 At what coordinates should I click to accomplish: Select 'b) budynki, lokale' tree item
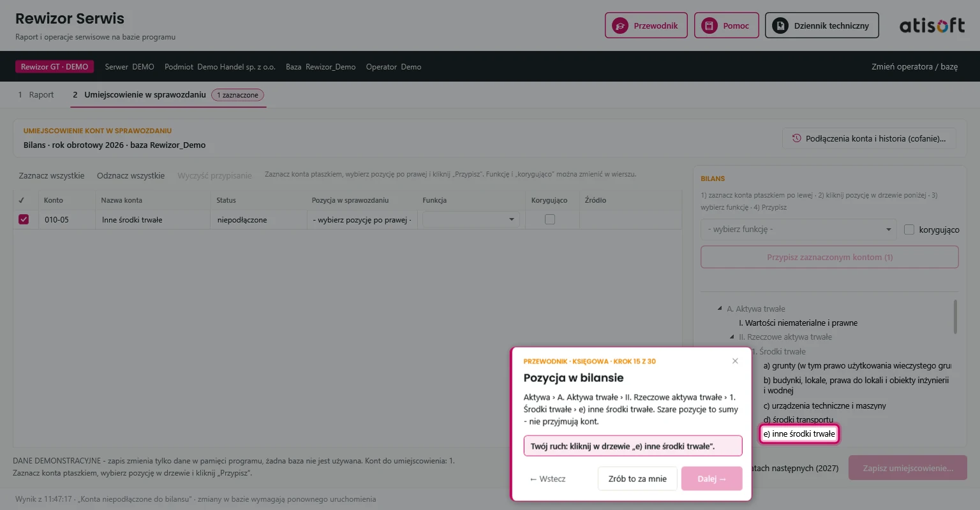(856, 385)
